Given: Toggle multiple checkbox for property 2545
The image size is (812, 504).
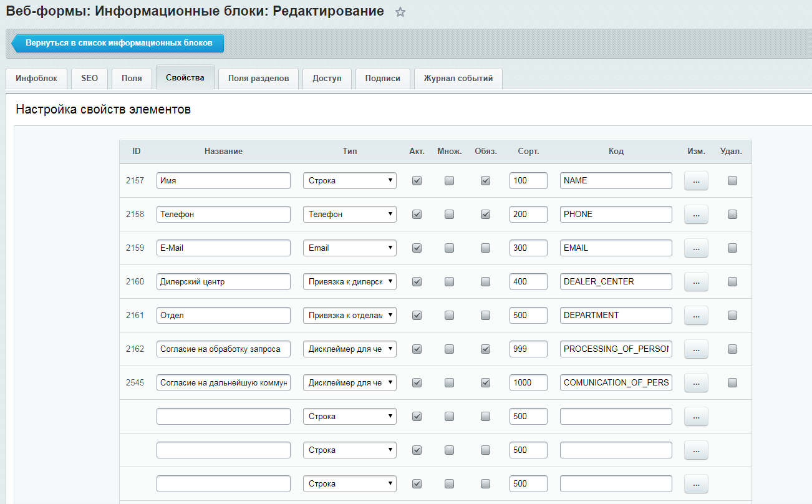Looking at the screenshot, I should click(449, 382).
